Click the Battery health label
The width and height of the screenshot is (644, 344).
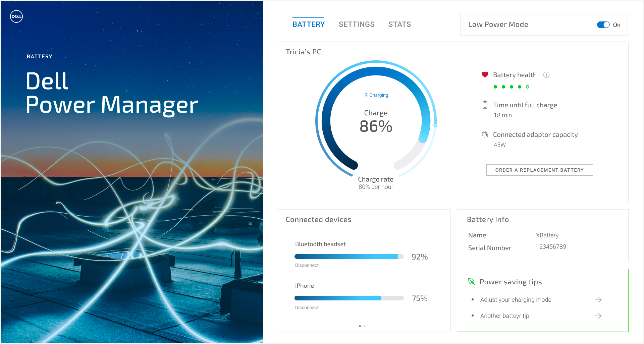(x=515, y=75)
